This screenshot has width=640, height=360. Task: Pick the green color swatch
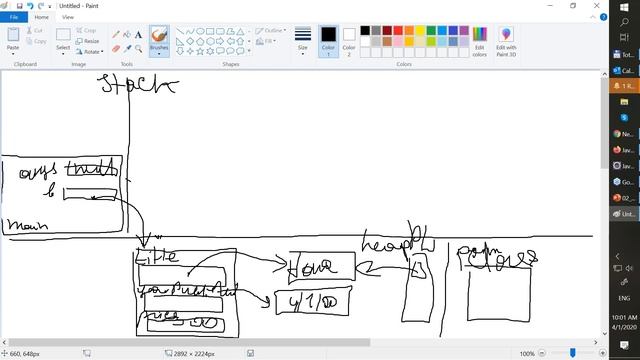[431, 30]
